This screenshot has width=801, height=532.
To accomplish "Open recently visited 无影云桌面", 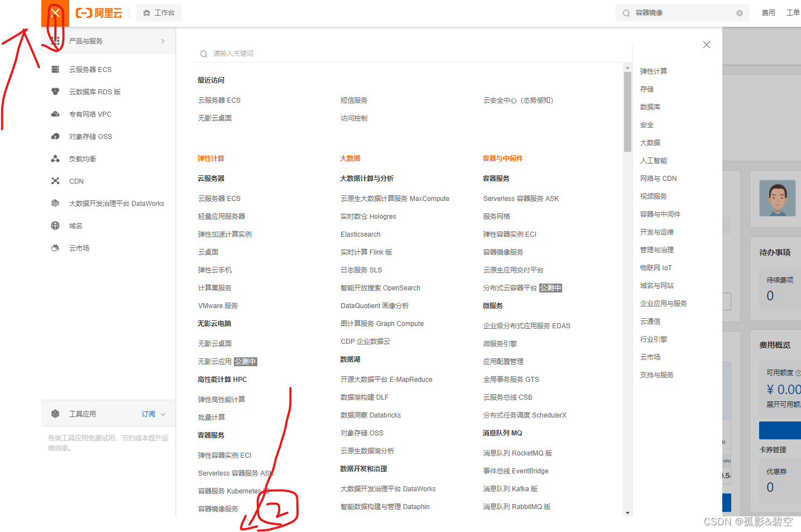I will pyautogui.click(x=215, y=118).
